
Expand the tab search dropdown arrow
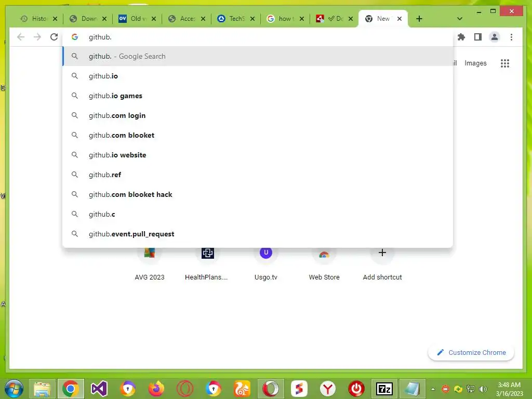pos(460,19)
